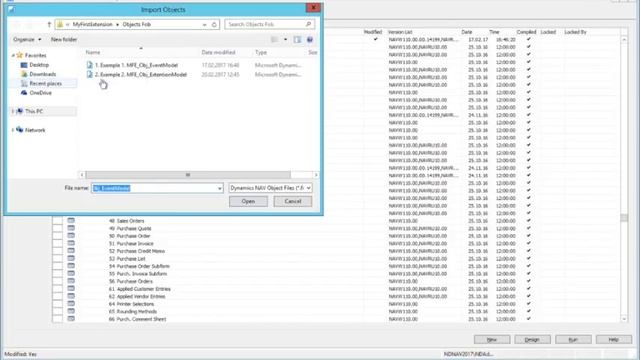The width and height of the screenshot is (640, 360).
Task: Select the Example 2 ExtentionModel file icon
Action: [89, 74]
